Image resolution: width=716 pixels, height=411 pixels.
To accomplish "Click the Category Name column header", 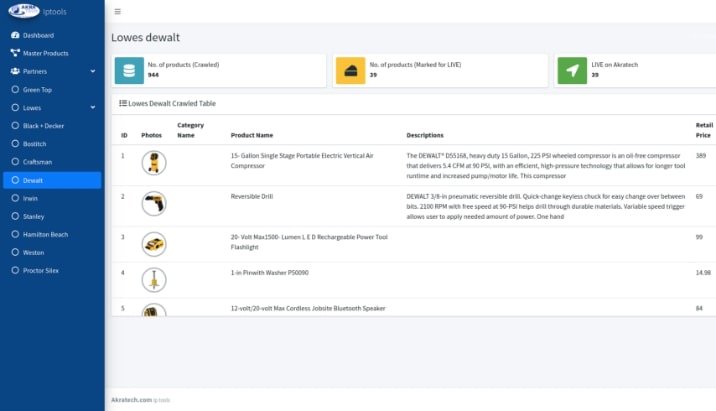I will [x=190, y=130].
